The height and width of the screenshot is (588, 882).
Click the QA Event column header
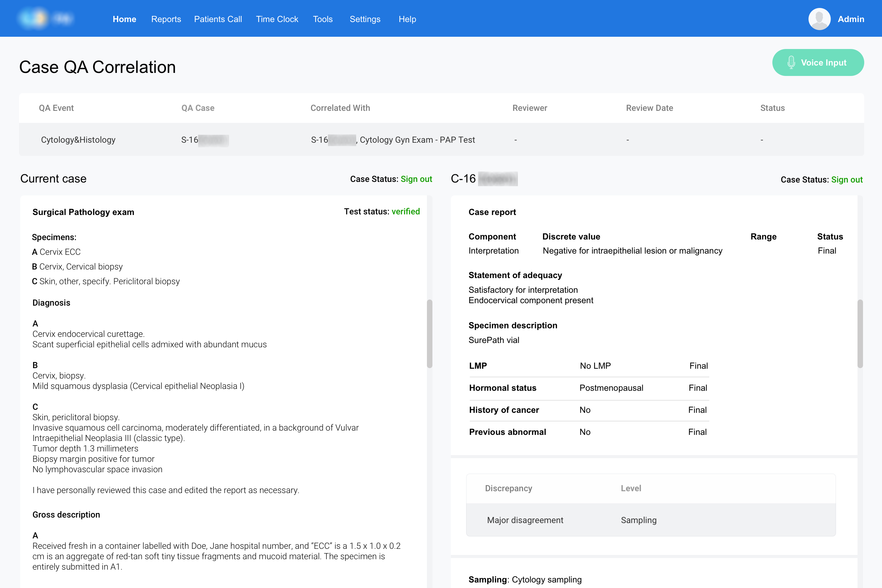(56, 108)
